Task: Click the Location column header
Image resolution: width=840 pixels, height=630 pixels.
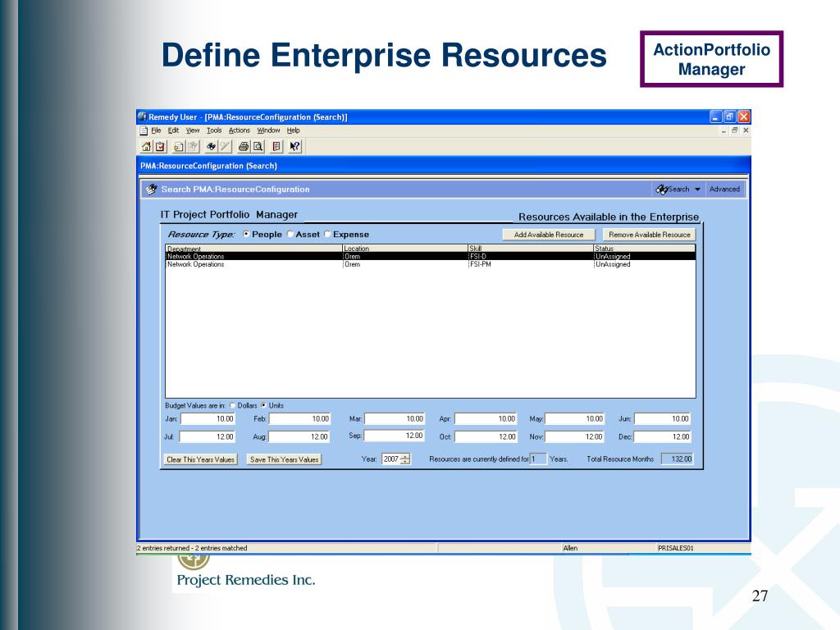Action: pos(405,249)
